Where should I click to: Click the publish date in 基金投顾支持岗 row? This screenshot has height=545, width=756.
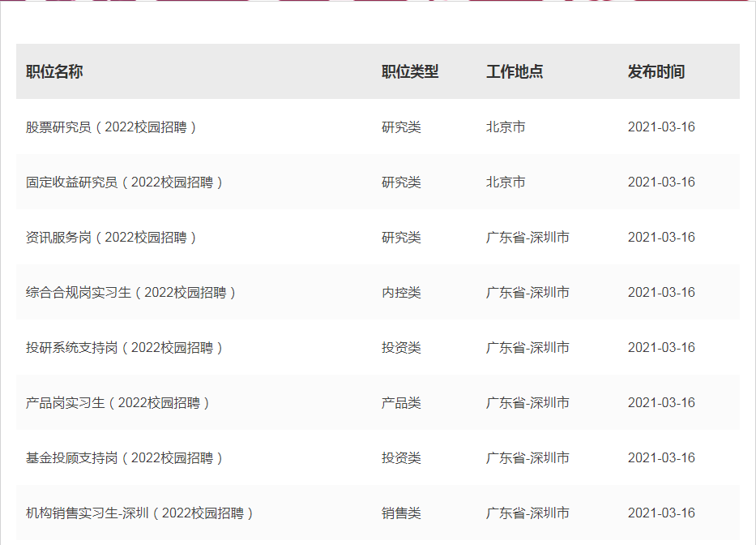tap(661, 458)
